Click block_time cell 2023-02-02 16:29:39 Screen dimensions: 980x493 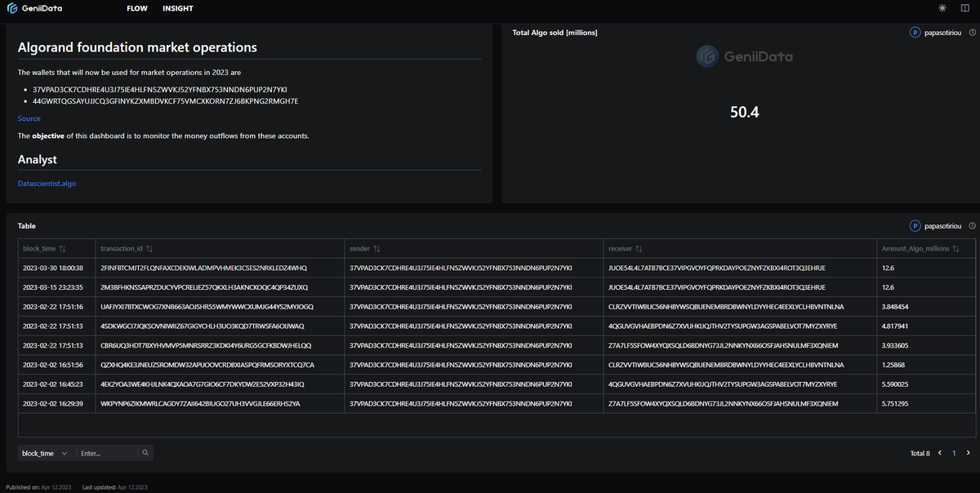(53, 403)
